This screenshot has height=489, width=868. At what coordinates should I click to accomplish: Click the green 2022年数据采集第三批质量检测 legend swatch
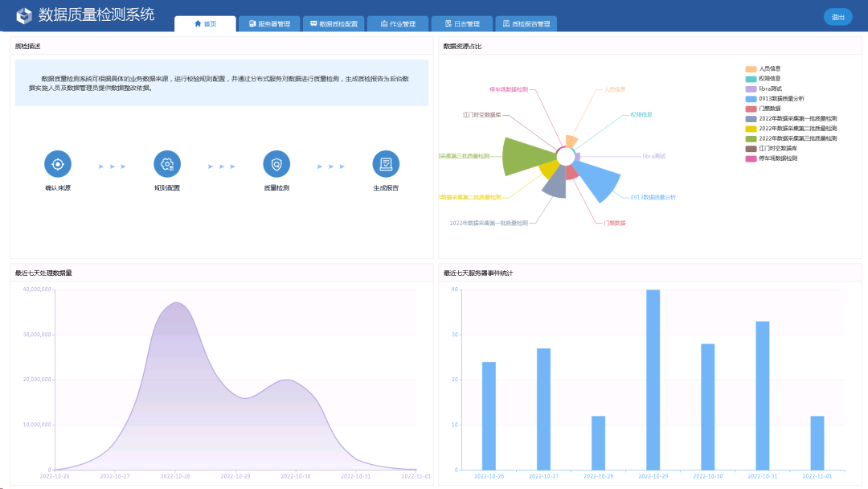tap(751, 138)
